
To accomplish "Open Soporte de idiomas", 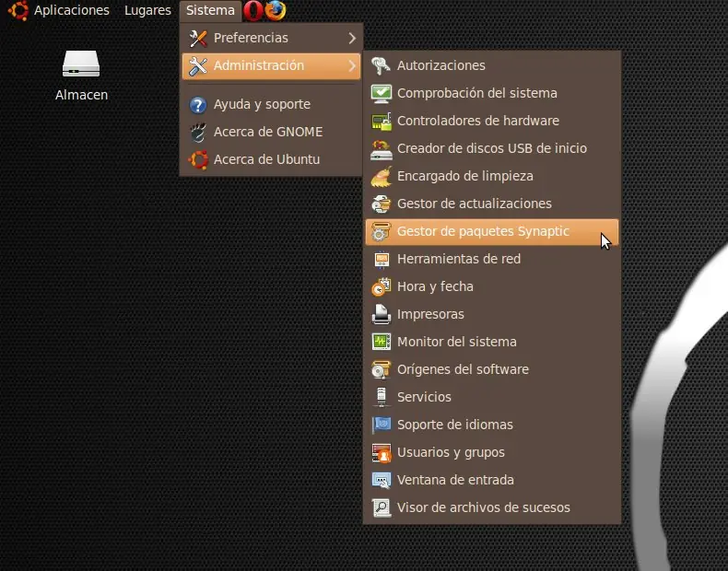I will (492, 425).
